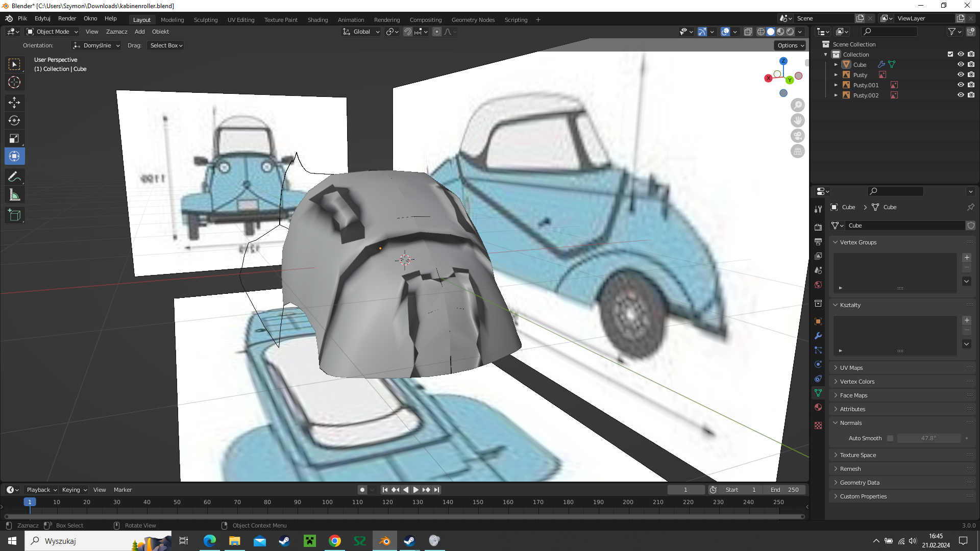This screenshot has height=551, width=980.
Task: Hide Cube in viewport via eye icon
Action: coord(961,64)
